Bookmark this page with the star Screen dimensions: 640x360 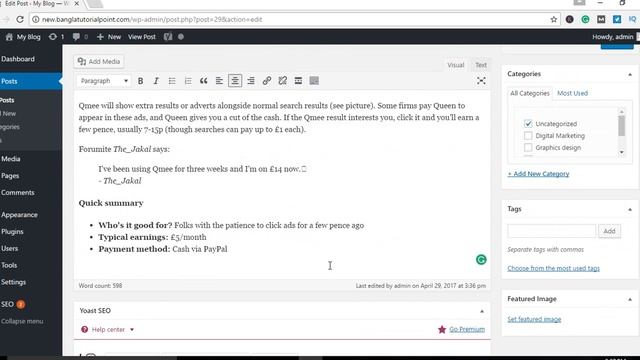(x=553, y=19)
